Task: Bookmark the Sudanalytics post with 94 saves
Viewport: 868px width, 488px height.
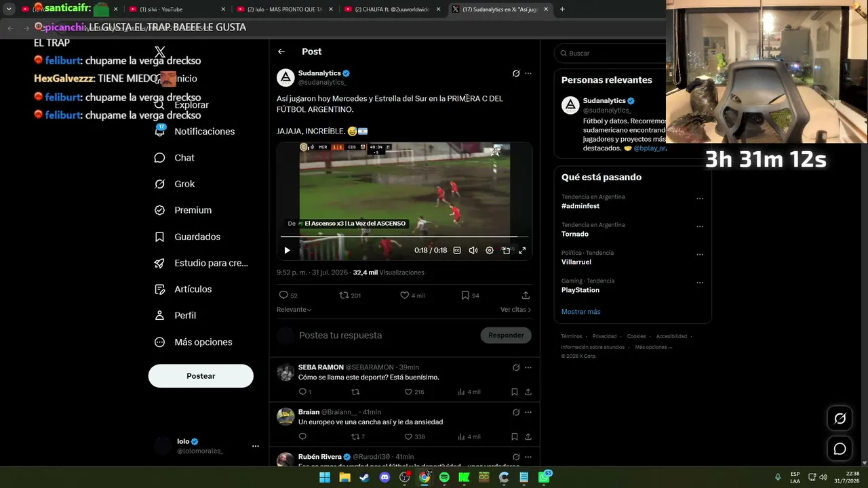Action: [470, 296]
